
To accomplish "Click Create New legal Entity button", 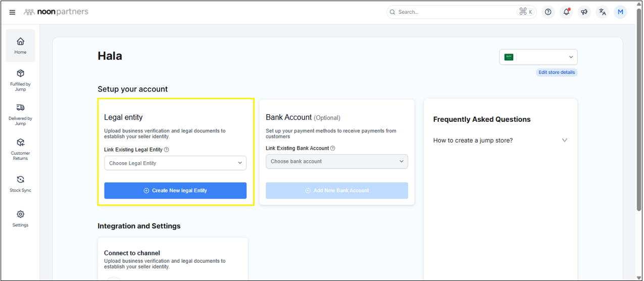I will tap(175, 191).
